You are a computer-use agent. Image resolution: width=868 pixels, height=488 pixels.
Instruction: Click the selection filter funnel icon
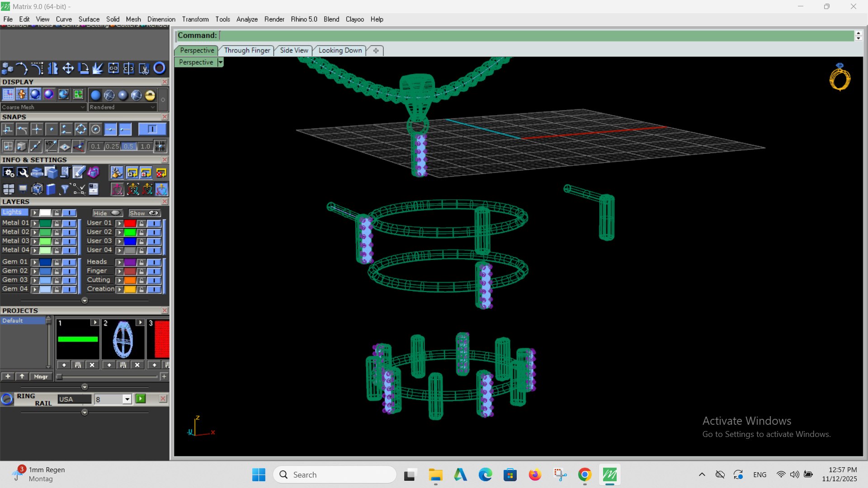(x=65, y=189)
